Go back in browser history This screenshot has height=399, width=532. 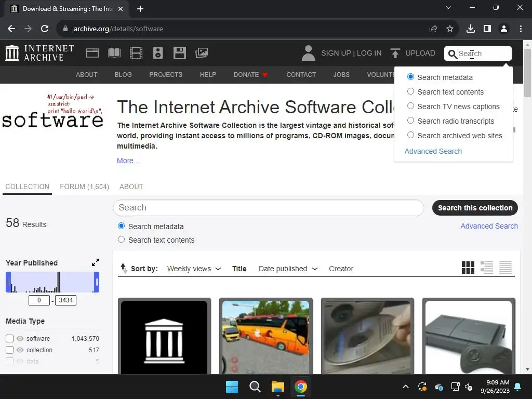point(11,29)
